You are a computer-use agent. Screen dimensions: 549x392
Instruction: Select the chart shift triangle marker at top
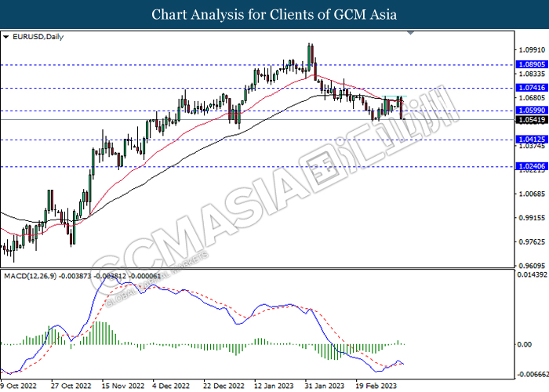(x=411, y=33)
